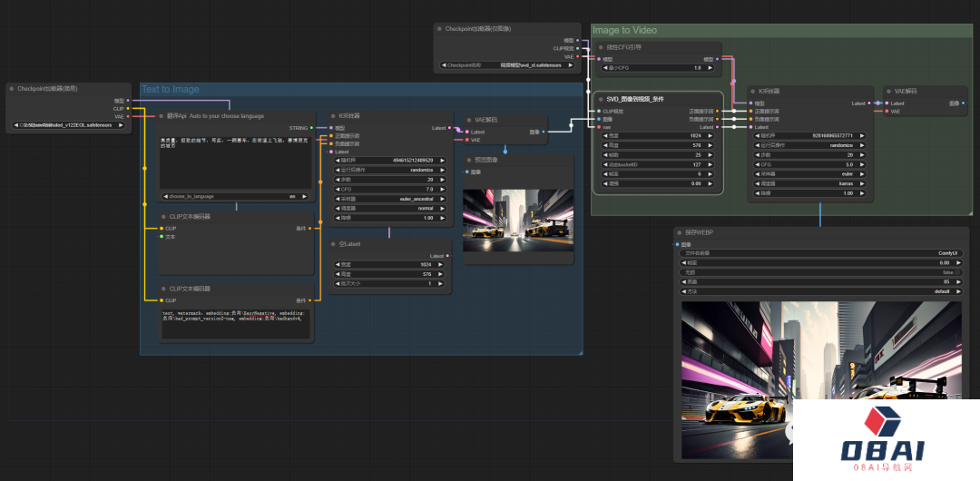This screenshot has width=980, height=481.
Task: Click collapse dot on 翻译Api node
Action: [x=161, y=116]
